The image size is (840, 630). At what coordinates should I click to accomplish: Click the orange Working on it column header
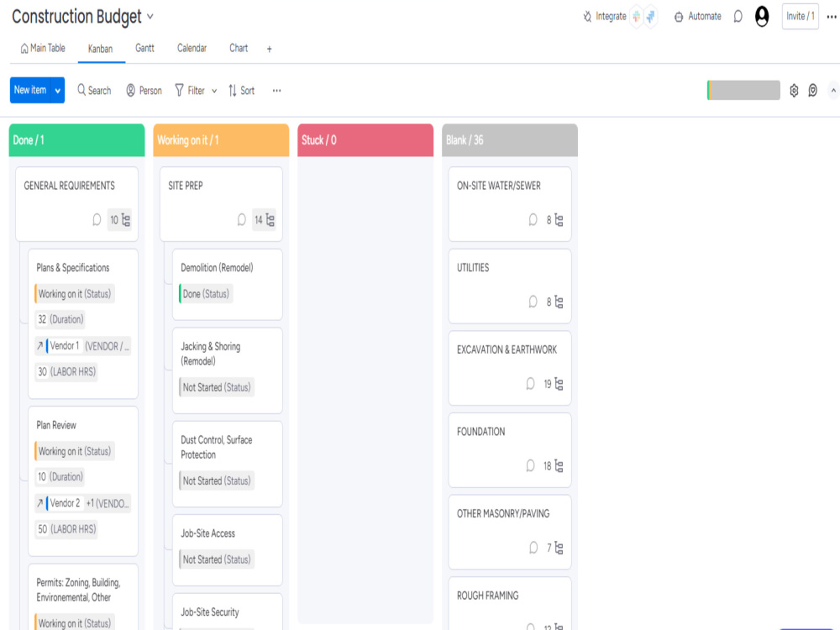(x=221, y=140)
